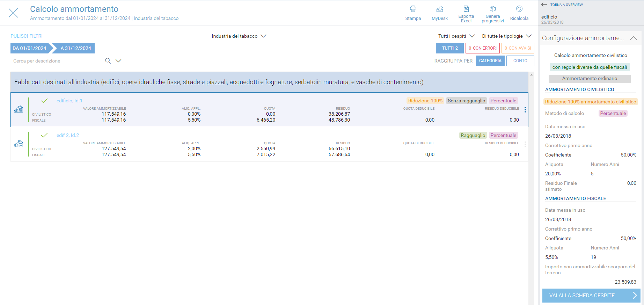Click the Esporta Excel icon
This screenshot has width=644, height=305.
466,9
